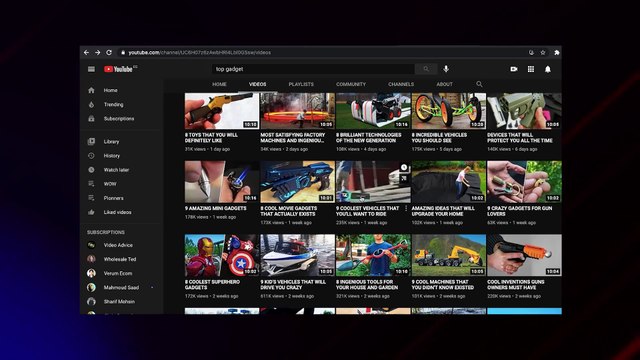The height and width of the screenshot is (360, 640).
Task: Open 8 Coolest Superhero Gadgets thumbnail
Action: coord(222,255)
